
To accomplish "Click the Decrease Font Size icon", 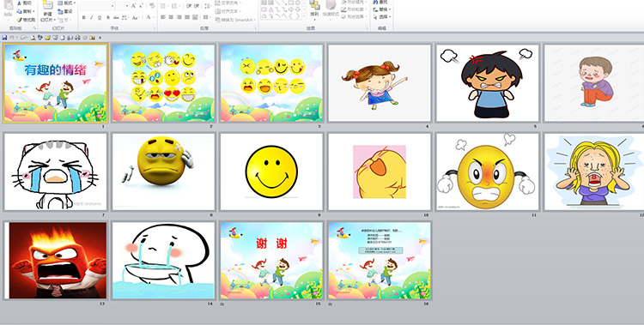I will pos(141,6).
